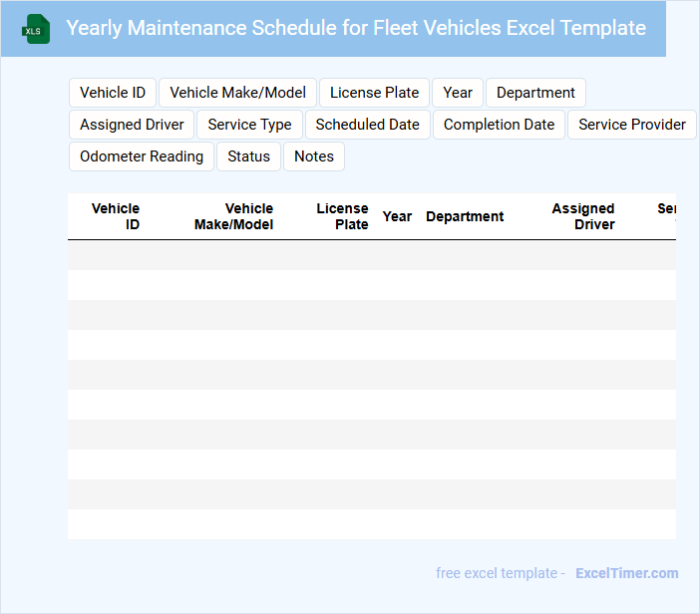Viewport: 700px width, 614px height.
Task: Click the Completion Date tag
Action: pyautogui.click(x=499, y=125)
